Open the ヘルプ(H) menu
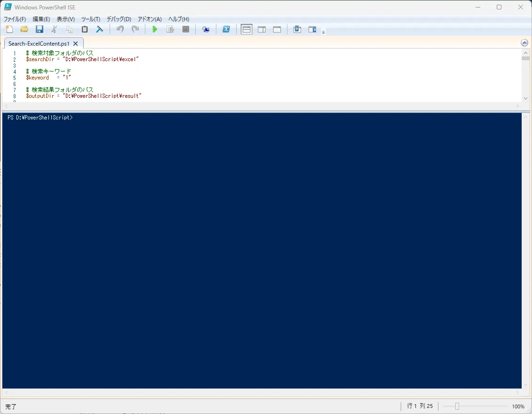The height and width of the screenshot is (414, 532). (179, 19)
